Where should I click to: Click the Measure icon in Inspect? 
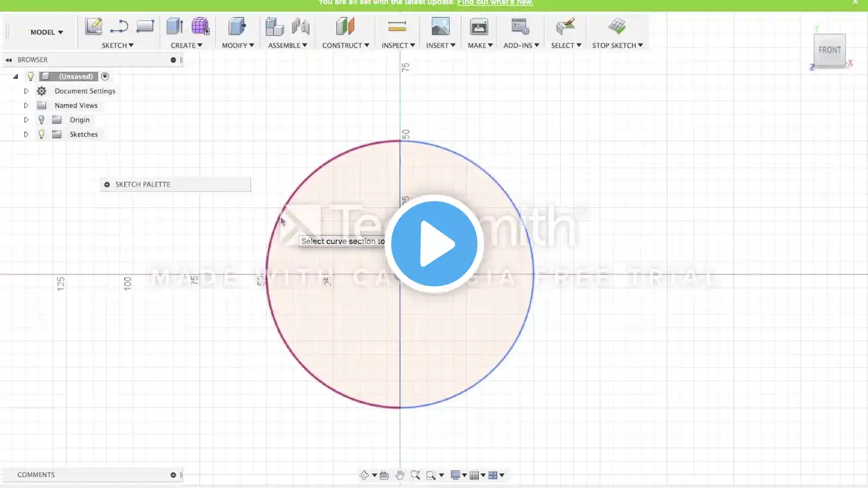point(397,26)
